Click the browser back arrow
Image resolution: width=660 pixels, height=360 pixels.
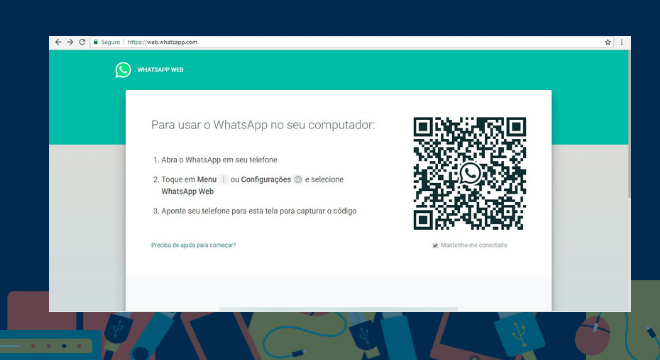click(x=58, y=42)
